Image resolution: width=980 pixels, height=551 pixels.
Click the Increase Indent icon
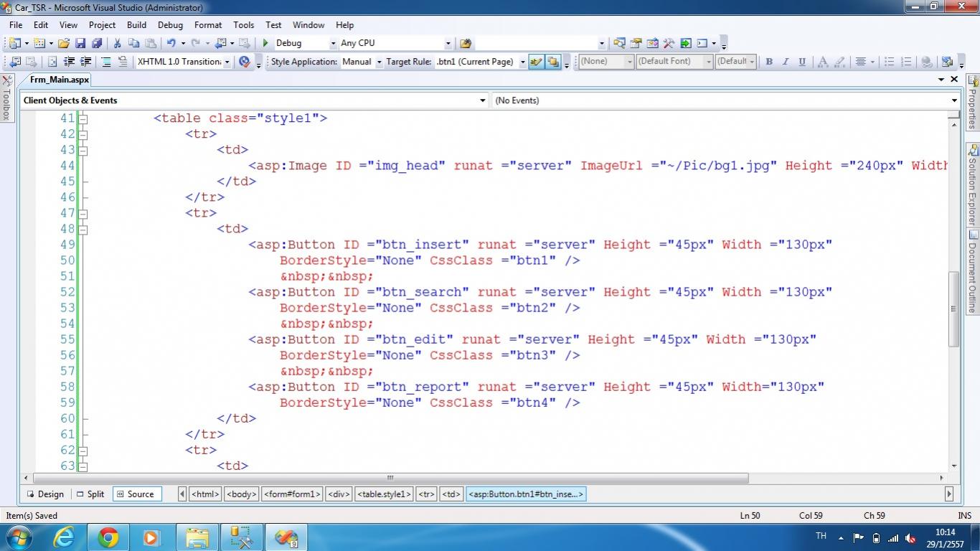(x=85, y=62)
